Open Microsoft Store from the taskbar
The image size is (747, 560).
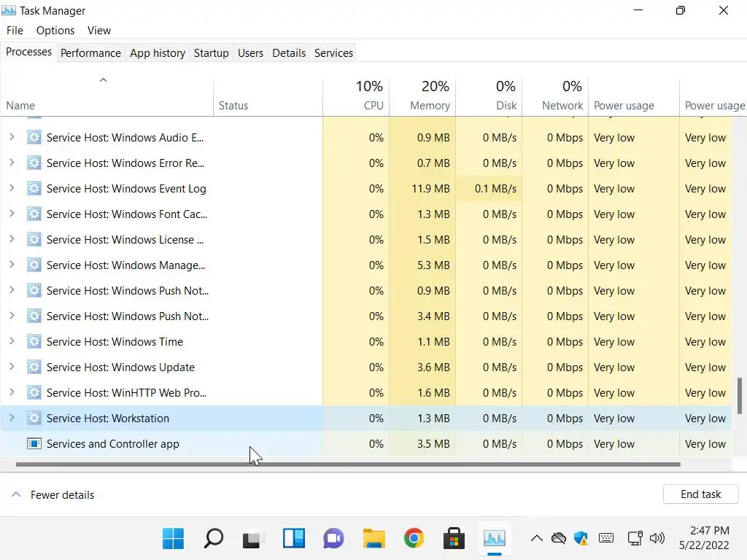click(454, 539)
